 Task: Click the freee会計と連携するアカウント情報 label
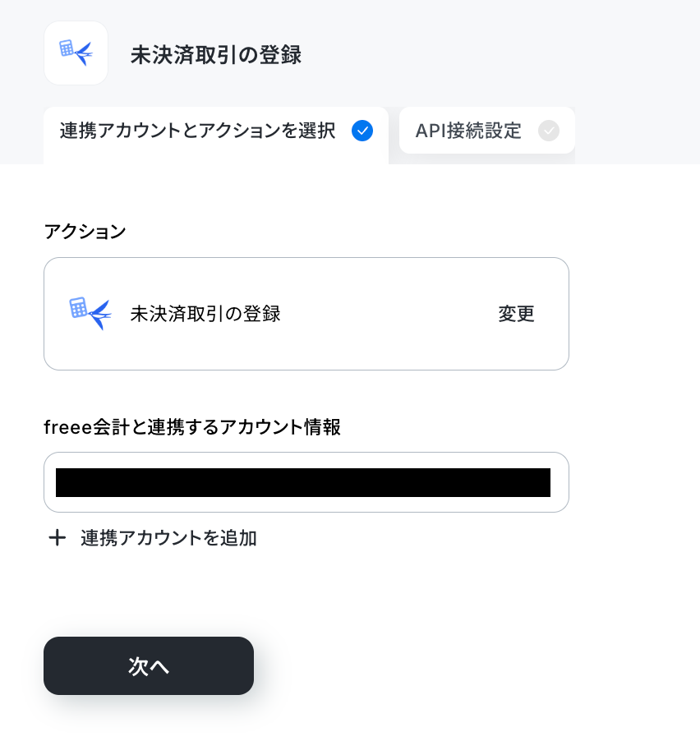(192, 427)
